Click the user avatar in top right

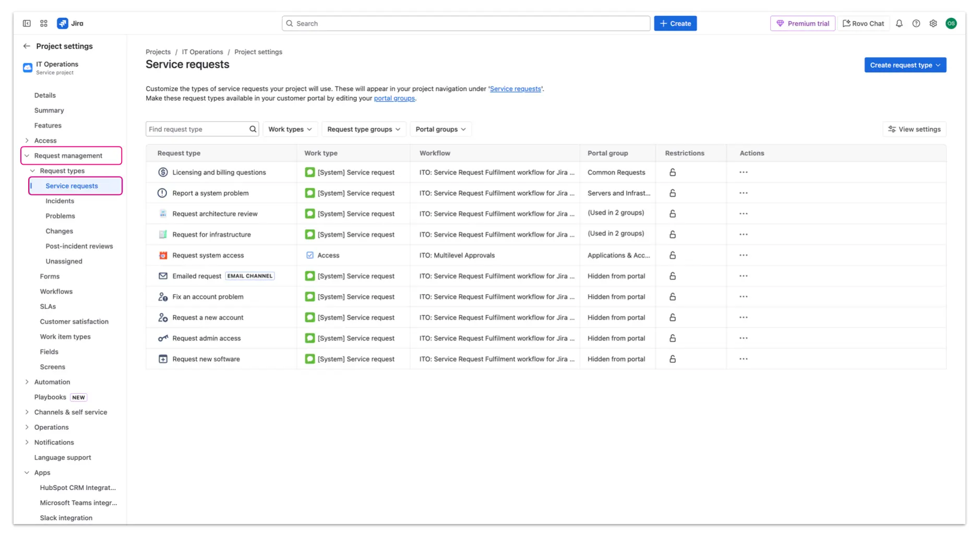click(x=951, y=23)
